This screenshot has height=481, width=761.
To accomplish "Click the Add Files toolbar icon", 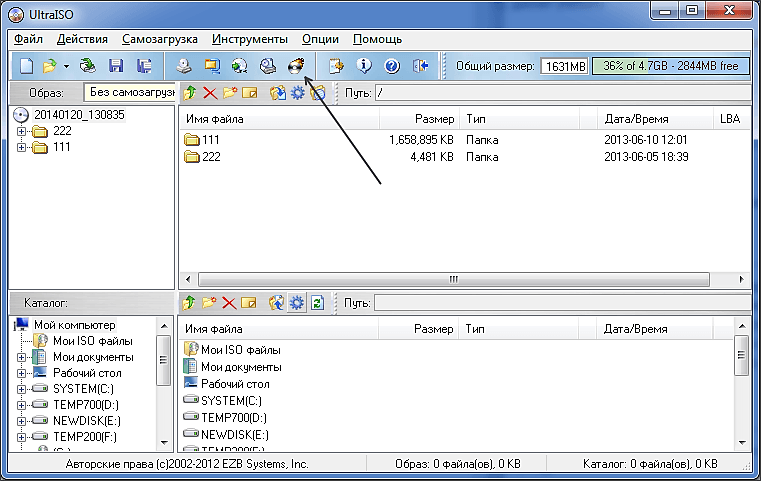I will (336, 66).
